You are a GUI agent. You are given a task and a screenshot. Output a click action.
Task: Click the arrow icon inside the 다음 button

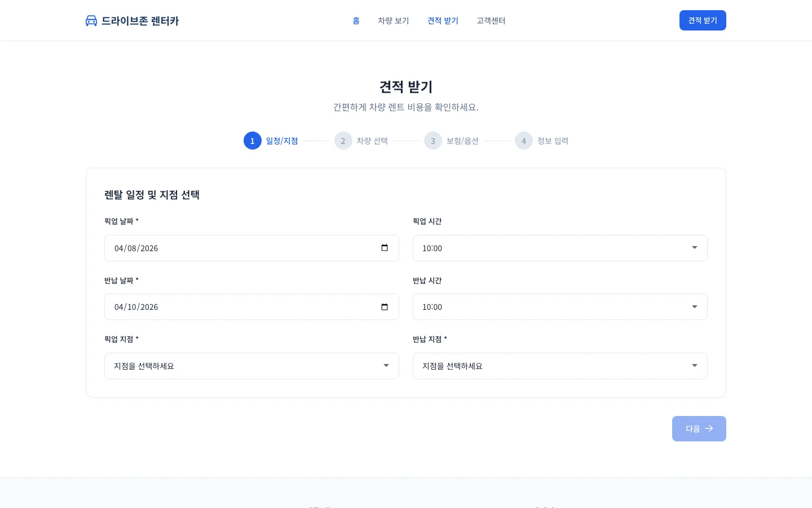coord(709,428)
